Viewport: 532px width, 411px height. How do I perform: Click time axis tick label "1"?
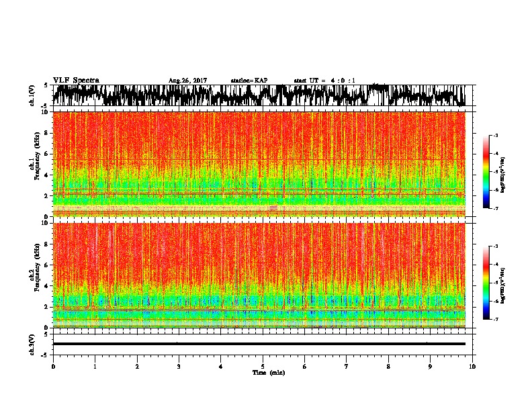coord(95,367)
